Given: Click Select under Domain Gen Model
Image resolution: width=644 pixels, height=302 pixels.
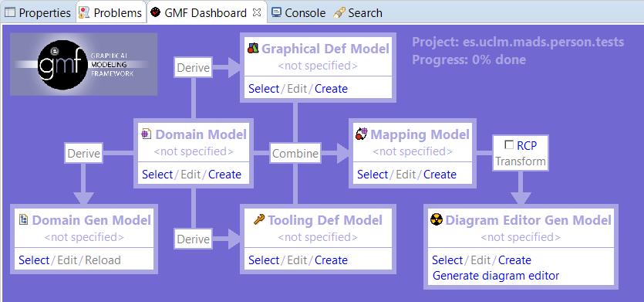Looking at the screenshot, I should point(34,260).
